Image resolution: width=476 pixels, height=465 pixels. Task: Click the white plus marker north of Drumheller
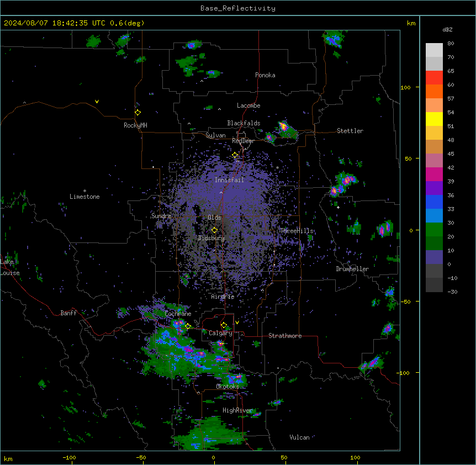(x=338, y=207)
